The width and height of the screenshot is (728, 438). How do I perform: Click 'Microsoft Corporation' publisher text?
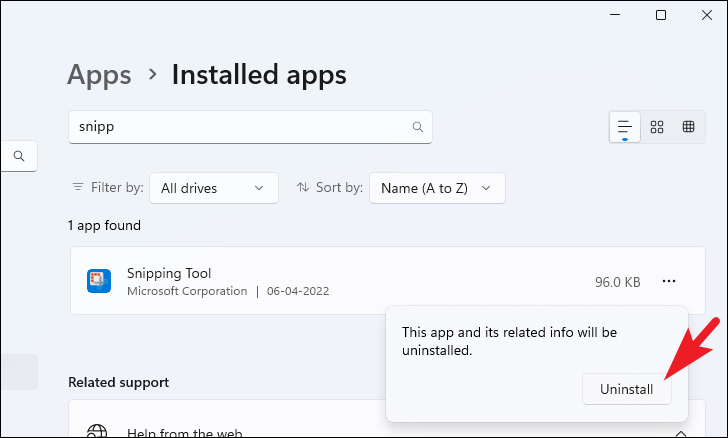pos(187,291)
